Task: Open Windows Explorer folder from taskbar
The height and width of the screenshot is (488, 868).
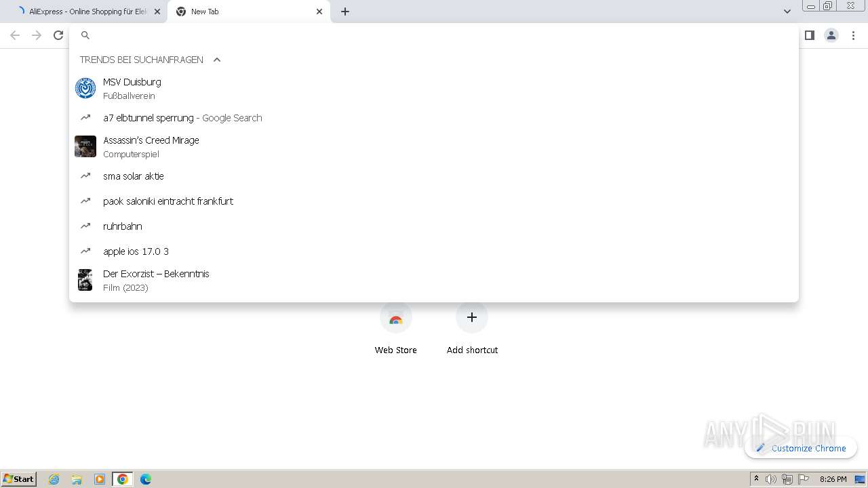Action: [x=77, y=479]
